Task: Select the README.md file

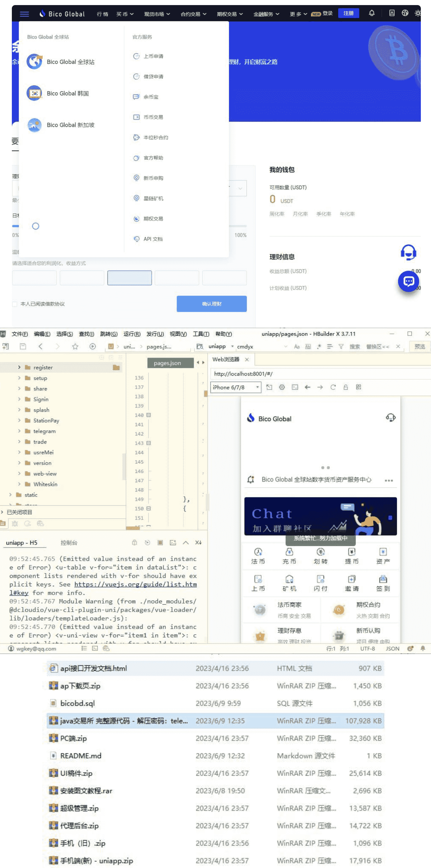Action: (x=215, y=756)
